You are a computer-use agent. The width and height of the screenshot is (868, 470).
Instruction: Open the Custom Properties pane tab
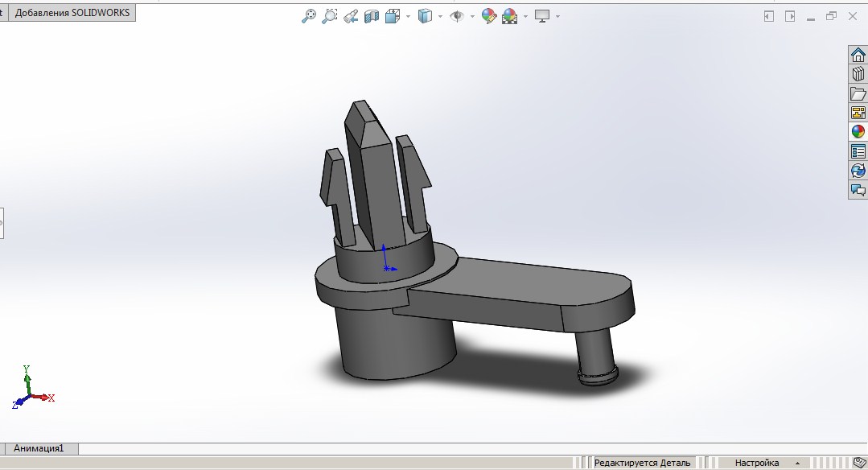point(858,151)
